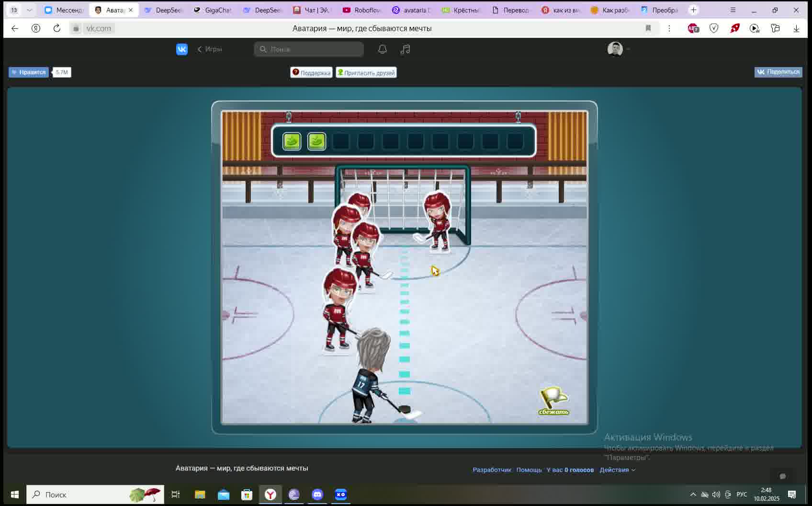Click the second green score indicator slot
The height and width of the screenshot is (506, 812).
(x=316, y=141)
